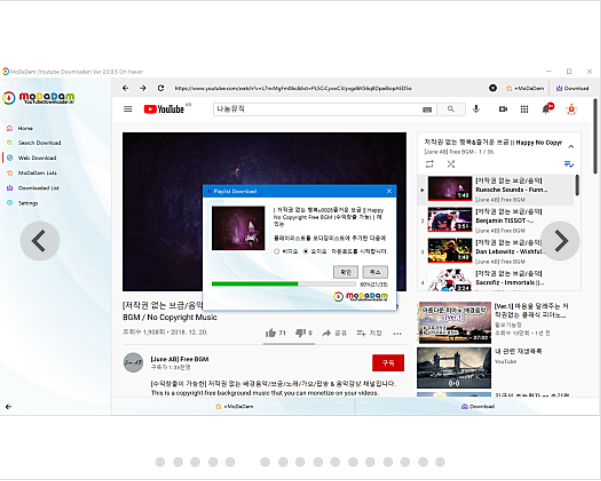
Task: Open the account avatar menu
Action: pyautogui.click(x=571, y=109)
